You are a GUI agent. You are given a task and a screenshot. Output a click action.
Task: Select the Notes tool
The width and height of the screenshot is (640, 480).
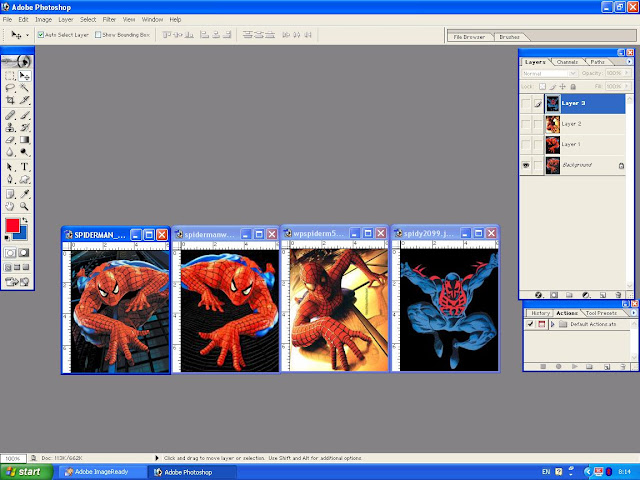pyautogui.click(x=10, y=194)
